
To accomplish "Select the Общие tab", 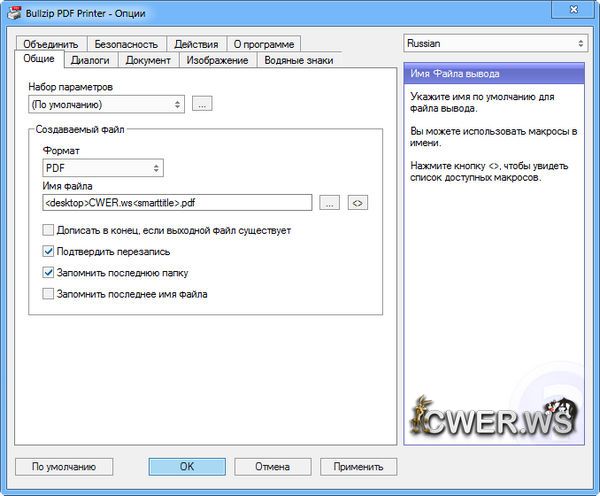I will (39, 59).
